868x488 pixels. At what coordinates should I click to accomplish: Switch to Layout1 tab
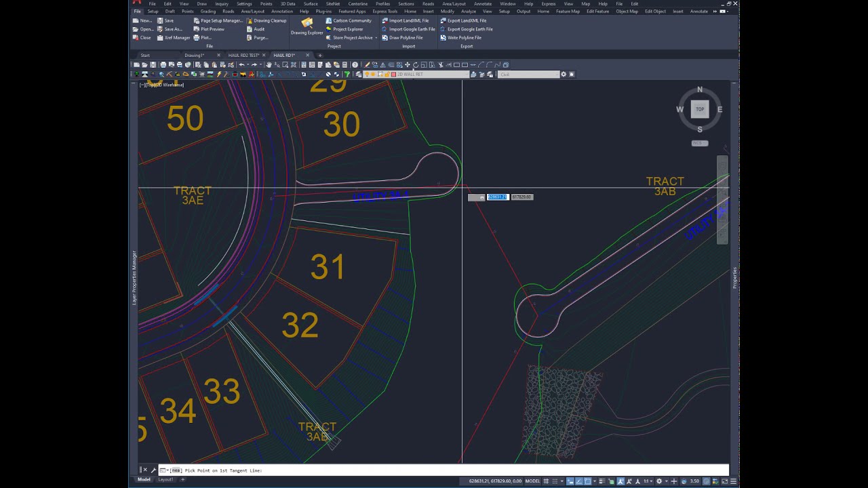(165, 479)
